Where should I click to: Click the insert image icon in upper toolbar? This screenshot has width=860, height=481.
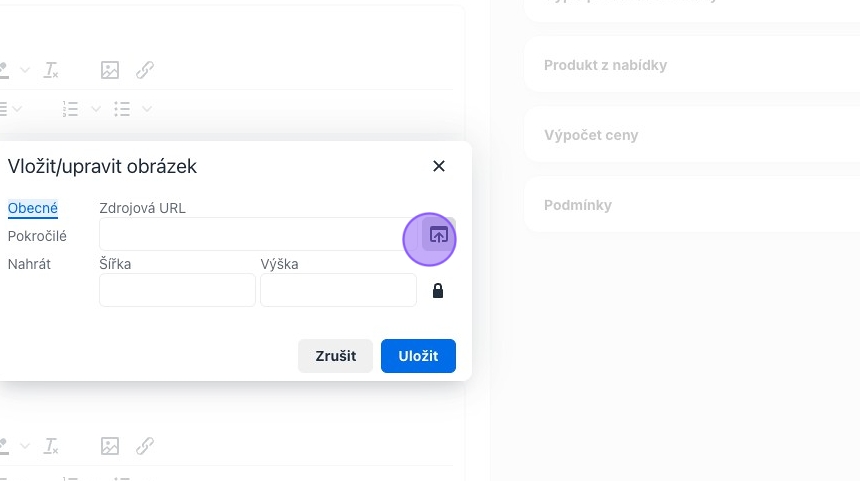[x=110, y=70]
